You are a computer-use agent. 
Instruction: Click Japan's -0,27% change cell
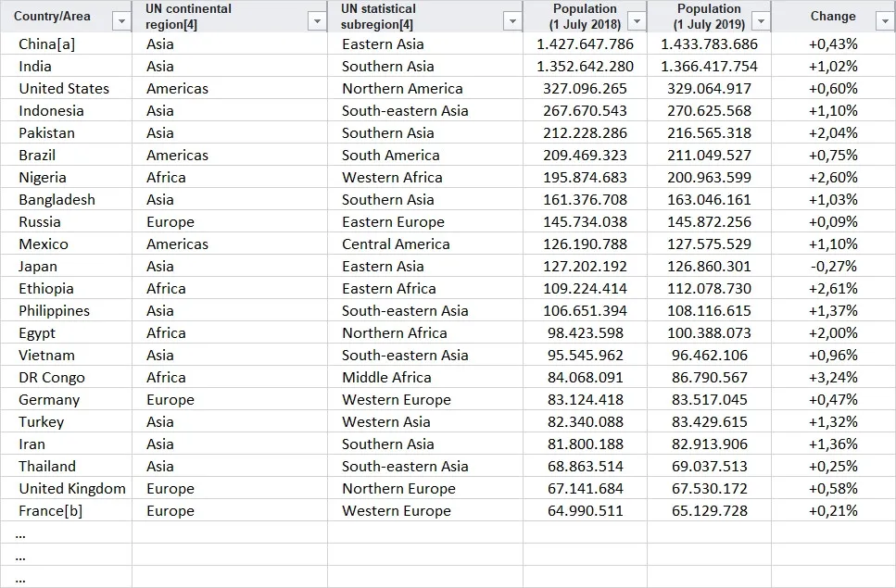tap(833, 266)
